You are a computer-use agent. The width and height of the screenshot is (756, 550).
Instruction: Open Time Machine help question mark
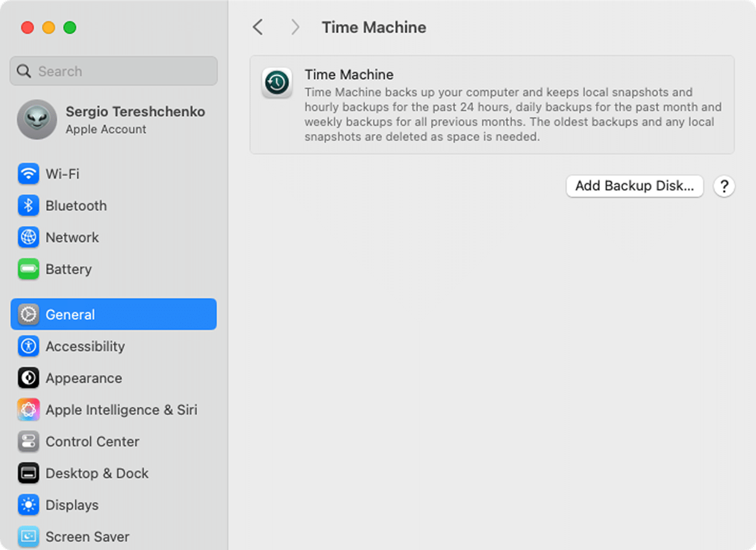[x=724, y=186]
